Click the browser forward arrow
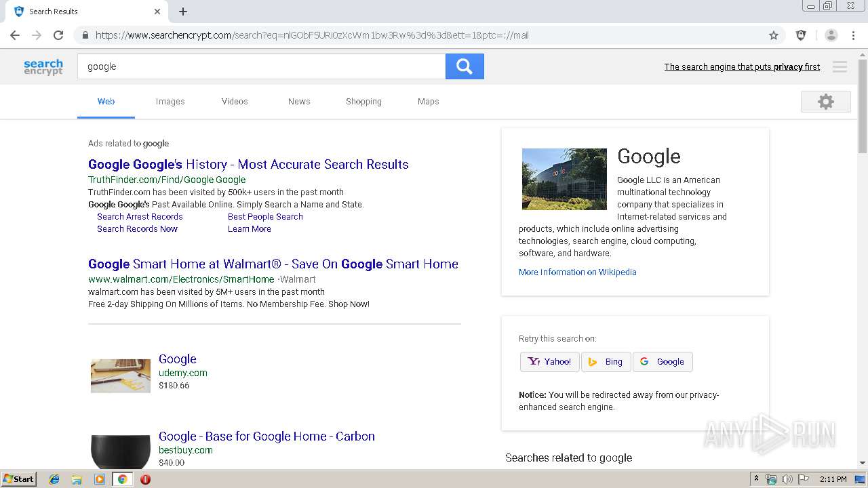Screen dimensions: 868x488 pyautogui.click(x=37, y=35)
